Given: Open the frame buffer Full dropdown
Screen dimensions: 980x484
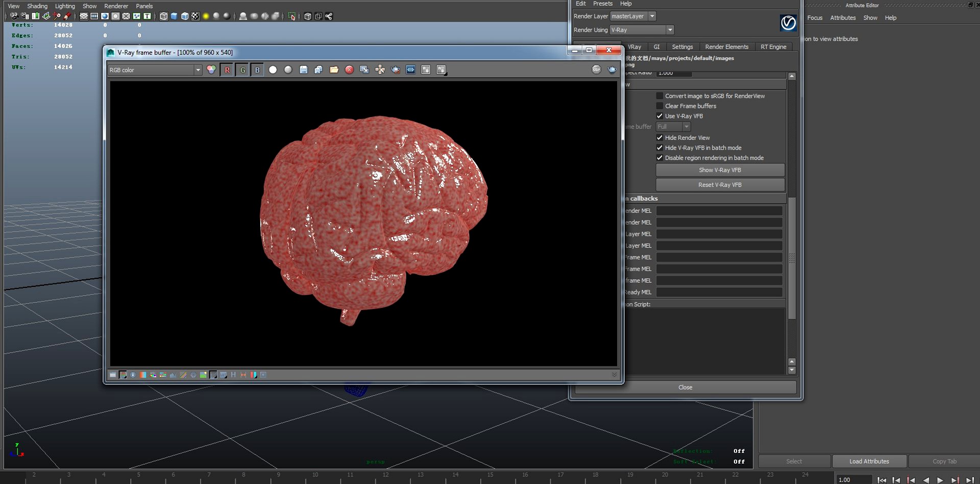Looking at the screenshot, I should click(x=673, y=127).
